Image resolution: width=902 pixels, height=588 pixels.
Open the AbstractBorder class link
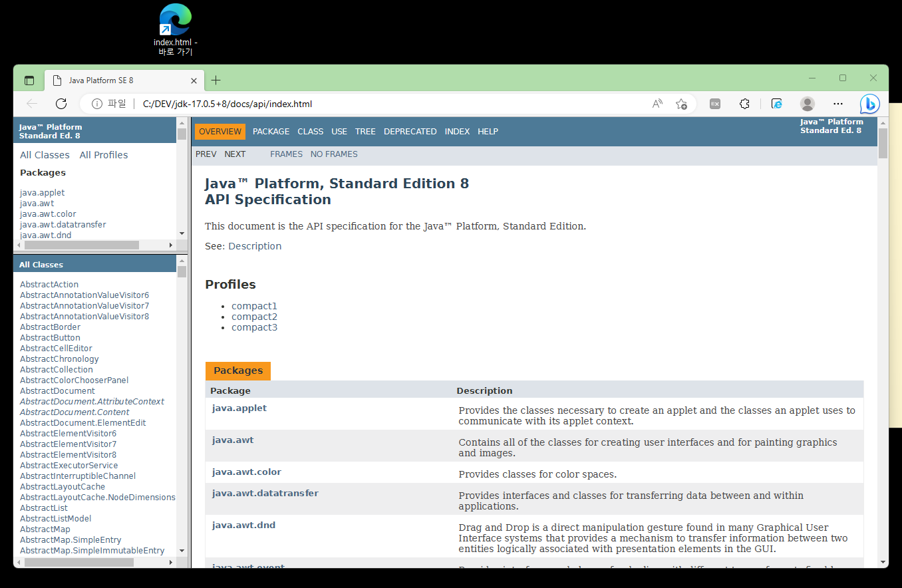click(50, 327)
